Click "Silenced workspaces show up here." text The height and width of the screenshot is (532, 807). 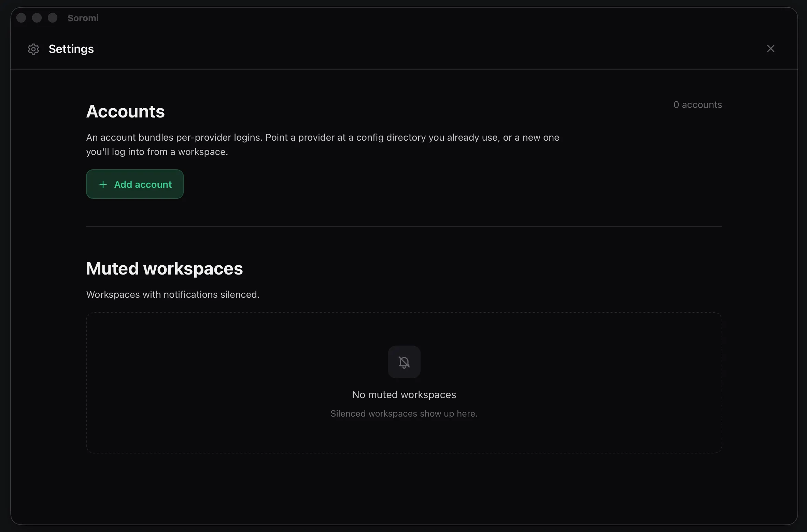(x=404, y=414)
